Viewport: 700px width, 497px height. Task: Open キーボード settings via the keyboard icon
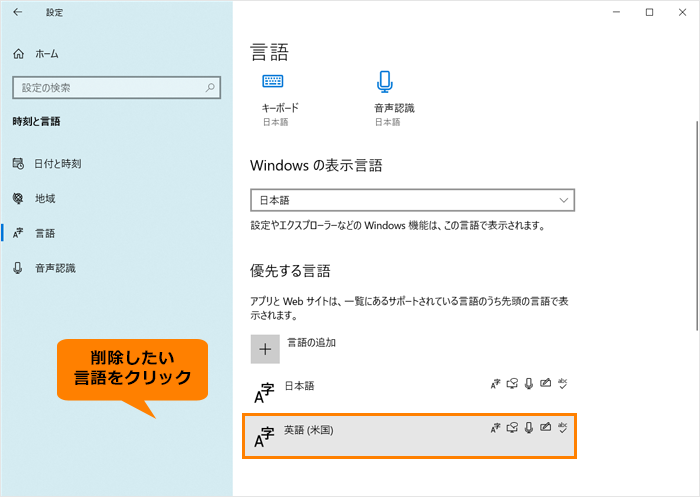[272, 81]
